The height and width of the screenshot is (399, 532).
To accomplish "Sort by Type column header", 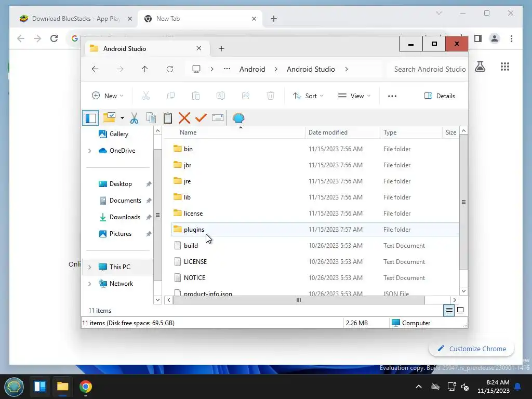I will point(411,132).
